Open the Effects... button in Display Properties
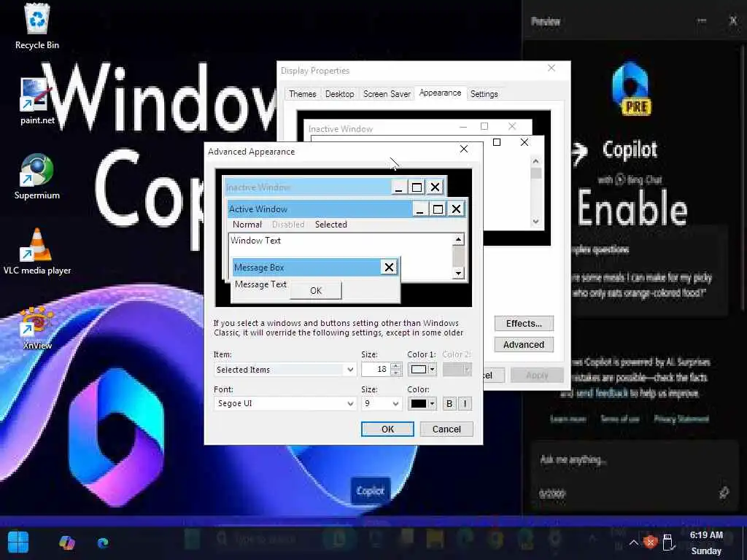Viewport: 747px width, 560px height. pos(524,323)
